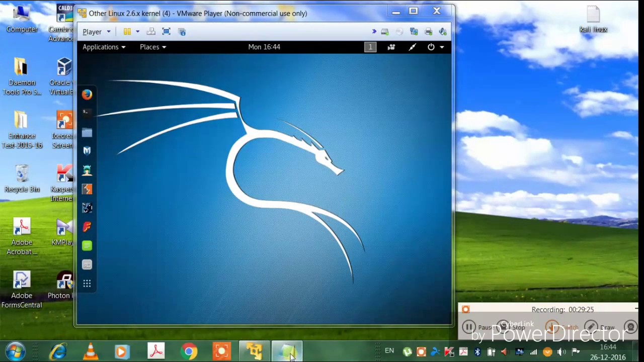Launch Faraday red F icon in dock

coord(87,227)
